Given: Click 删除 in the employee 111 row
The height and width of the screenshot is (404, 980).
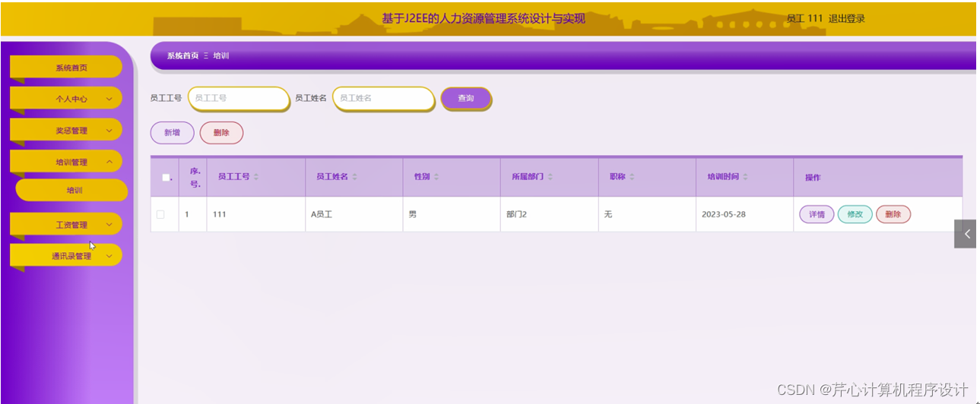Looking at the screenshot, I should (893, 214).
